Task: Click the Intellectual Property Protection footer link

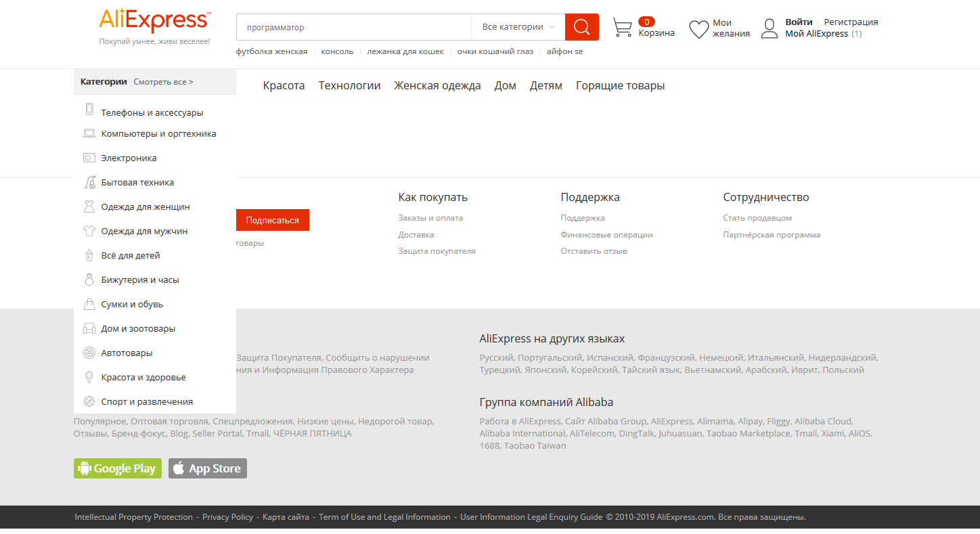Action: pyautogui.click(x=134, y=517)
